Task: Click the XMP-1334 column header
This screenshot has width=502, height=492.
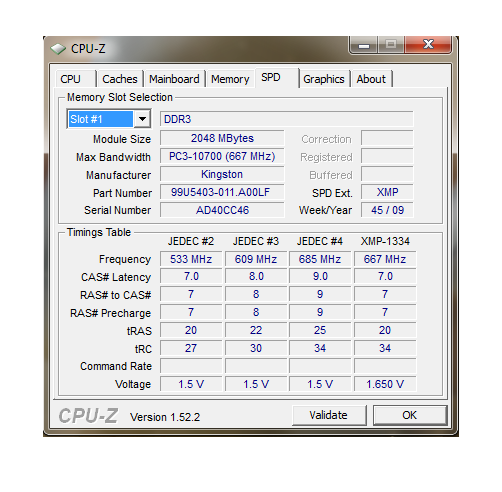Action: [385, 241]
